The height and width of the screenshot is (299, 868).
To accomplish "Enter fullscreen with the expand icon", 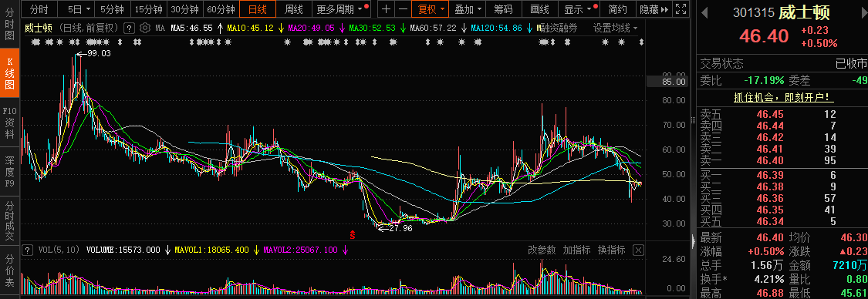I will tap(681, 8).
